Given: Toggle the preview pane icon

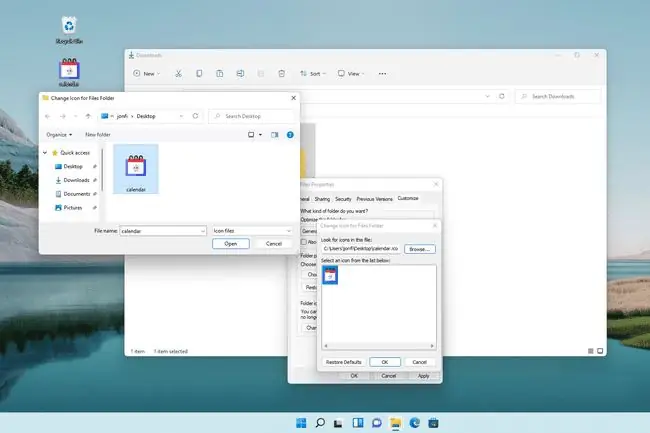Looking at the screenshot, I should point(274,135).
